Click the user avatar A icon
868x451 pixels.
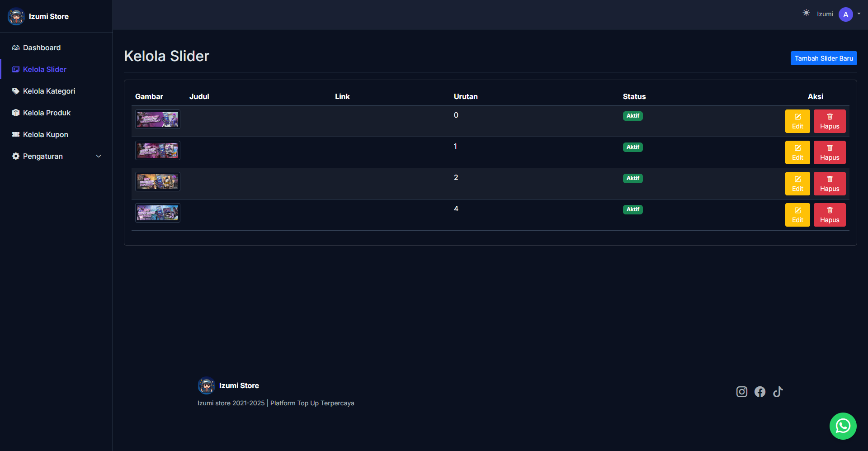(x=845, y=14)
